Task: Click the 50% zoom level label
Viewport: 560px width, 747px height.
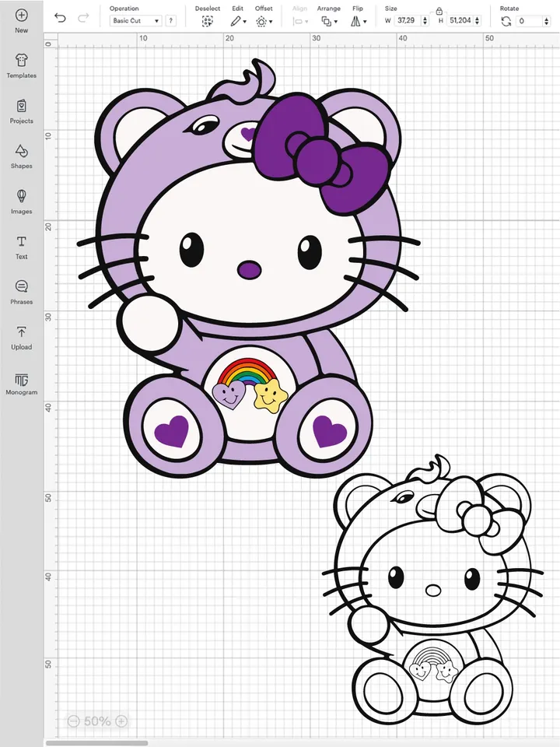Action: 97,721
